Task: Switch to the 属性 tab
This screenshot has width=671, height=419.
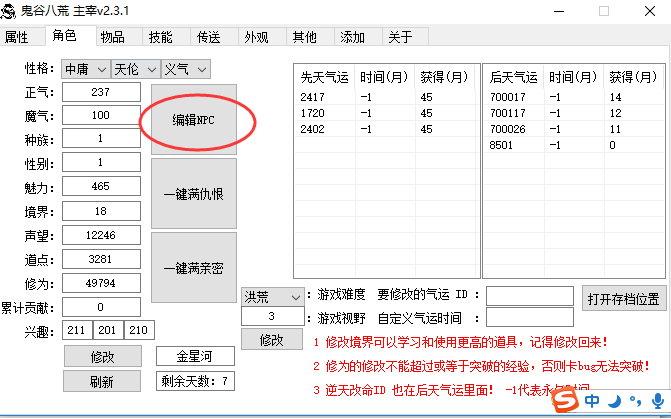Action: (x=22, y=37)
